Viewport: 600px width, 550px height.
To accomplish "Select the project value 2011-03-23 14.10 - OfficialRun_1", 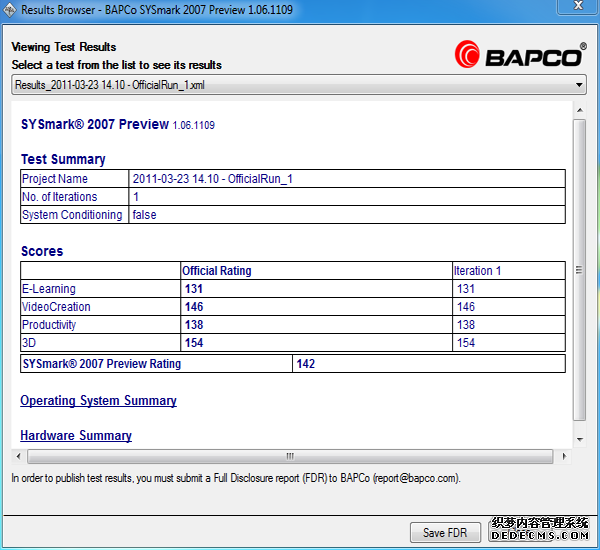I will tap(212, 179).
